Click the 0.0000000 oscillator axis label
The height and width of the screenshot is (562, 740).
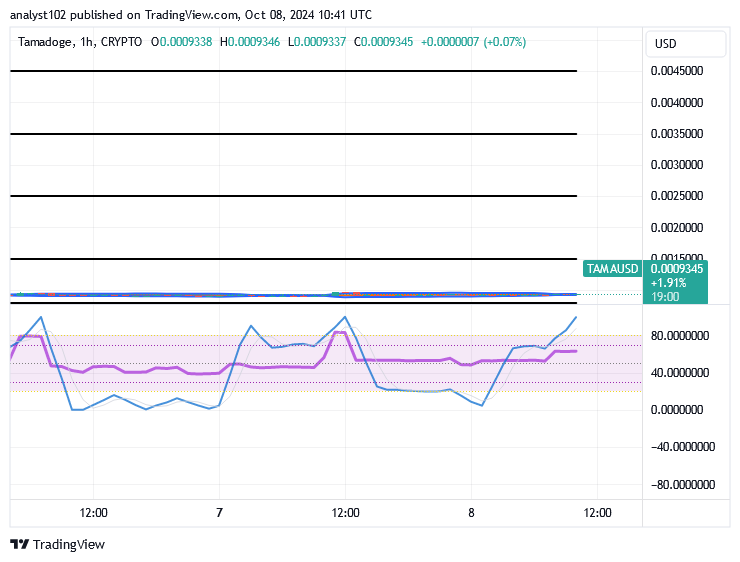[x=677, y=410]
